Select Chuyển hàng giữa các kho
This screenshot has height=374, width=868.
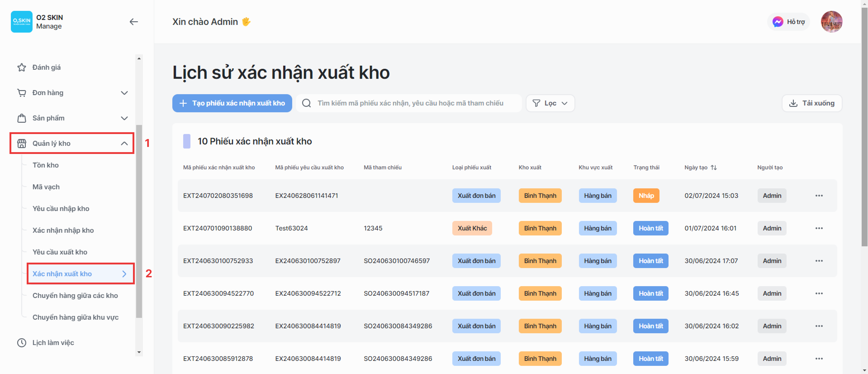(x=75, y=295)
